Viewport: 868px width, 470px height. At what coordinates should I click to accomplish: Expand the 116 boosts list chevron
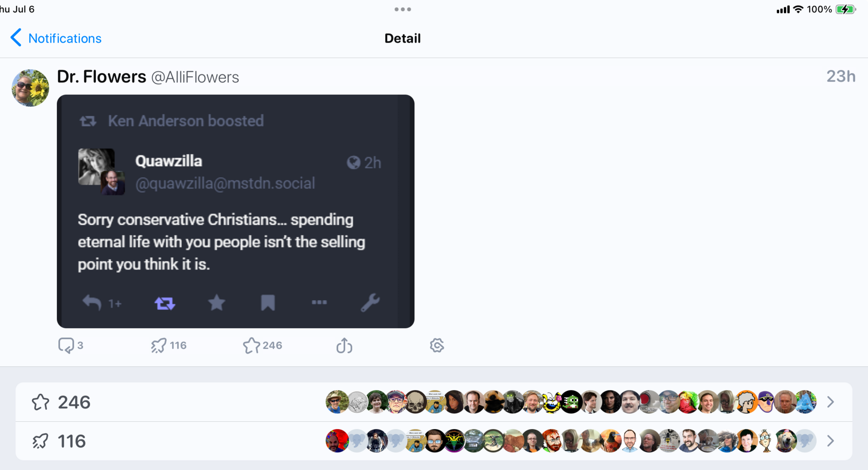[x=831, y=441]
